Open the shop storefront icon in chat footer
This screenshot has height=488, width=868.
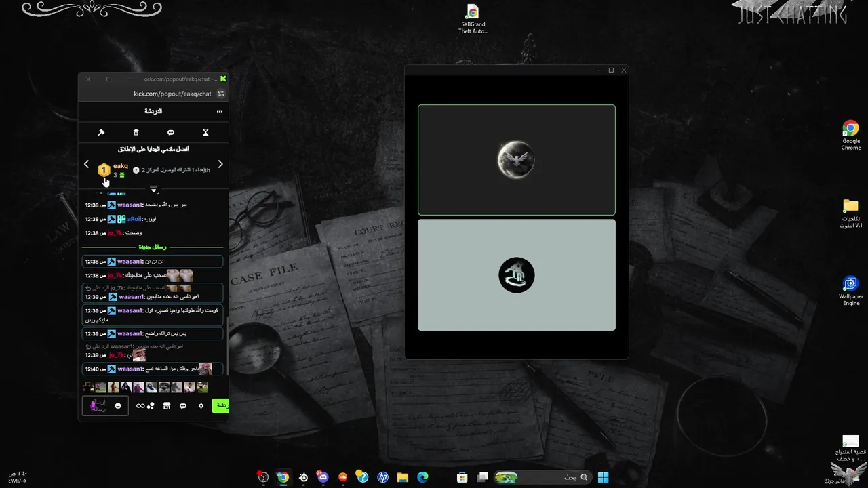point(167,406)
